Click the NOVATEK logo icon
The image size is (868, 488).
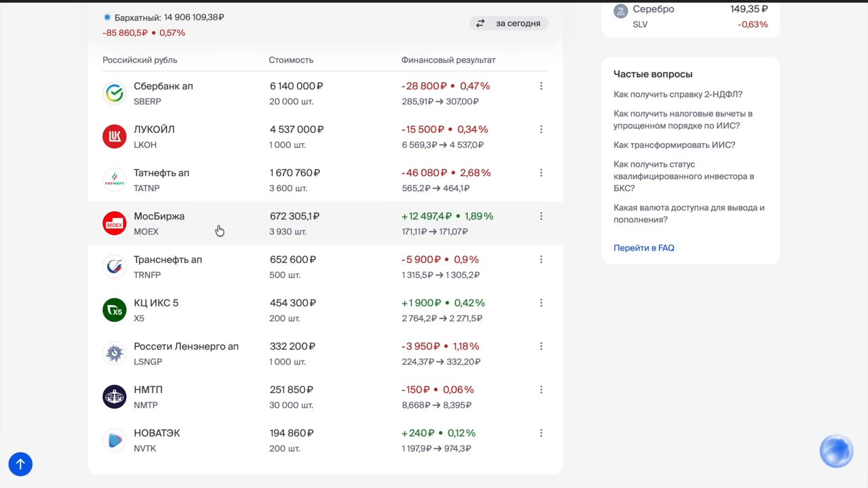coord(115,441)
